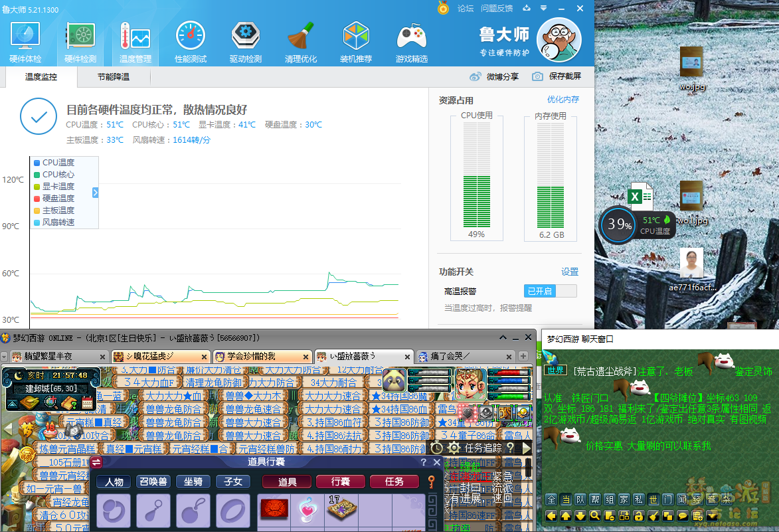The image size is (779, 532).
Task: Click the yellow left arrow in chat window
Action: click(551, 515)
